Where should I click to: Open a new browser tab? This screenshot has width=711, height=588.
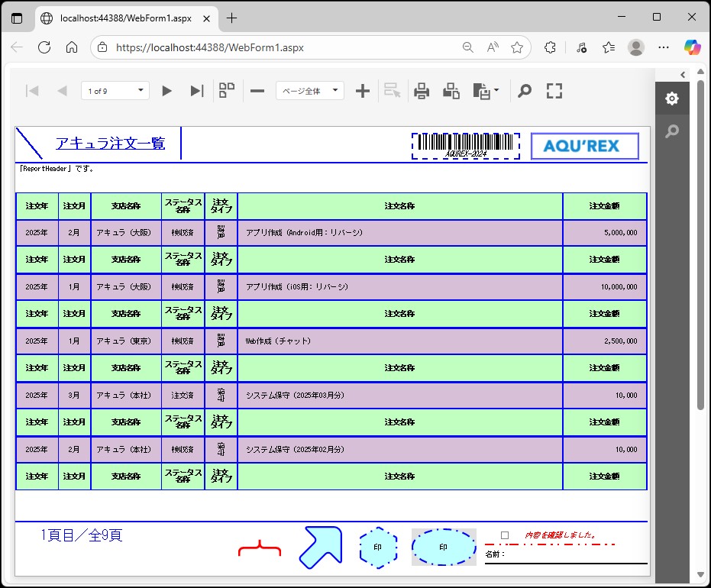pyautogui.click(x=232, y=18)
